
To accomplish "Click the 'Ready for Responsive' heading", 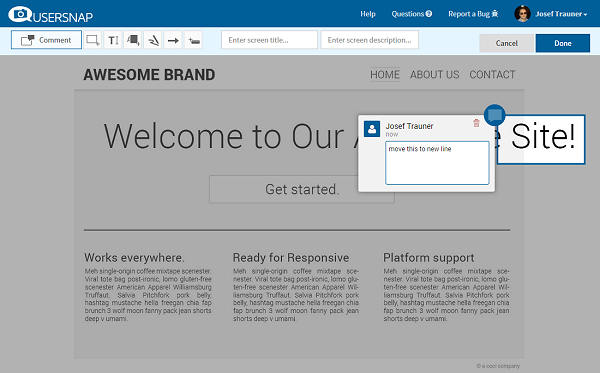I will tap(291, 258).
